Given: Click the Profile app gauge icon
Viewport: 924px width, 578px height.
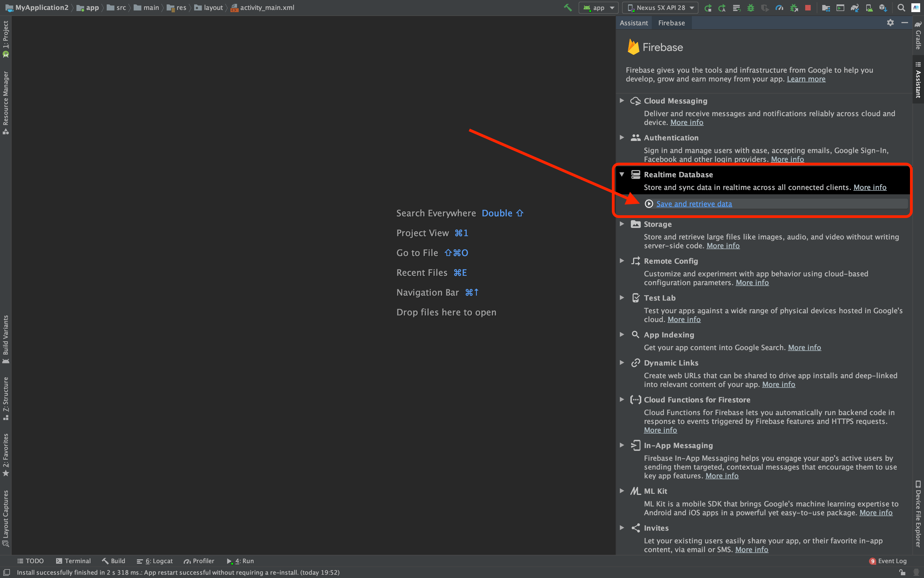Looking at the screenshot, I should point(779,8).
